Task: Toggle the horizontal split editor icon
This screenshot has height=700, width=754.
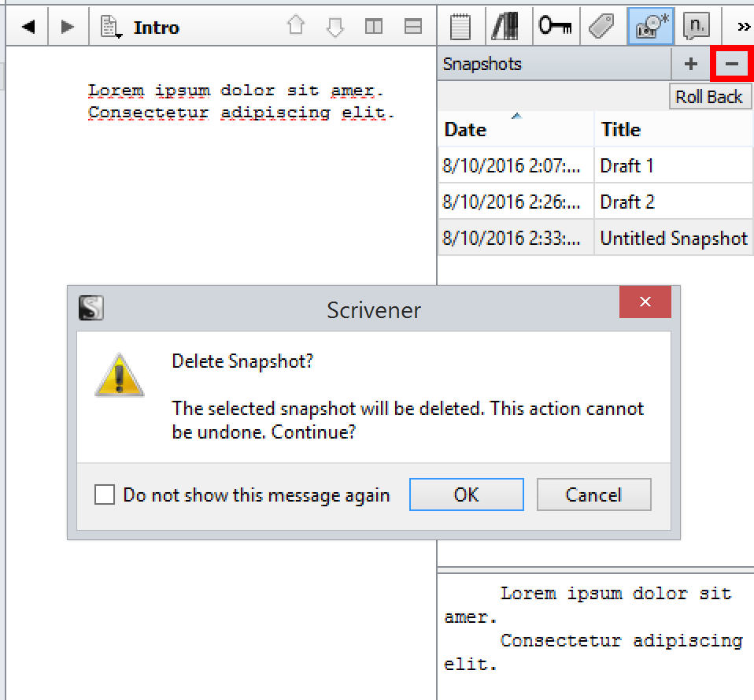Action: point(413,27)
